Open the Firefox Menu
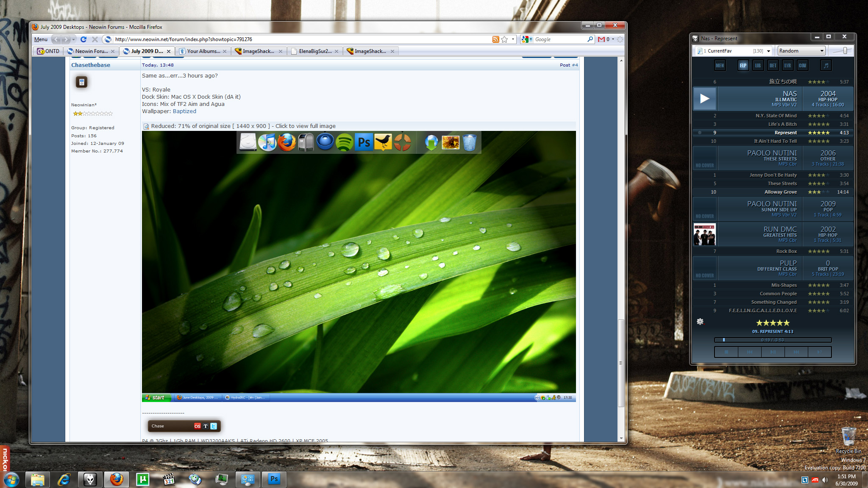 tap(41, 39)
